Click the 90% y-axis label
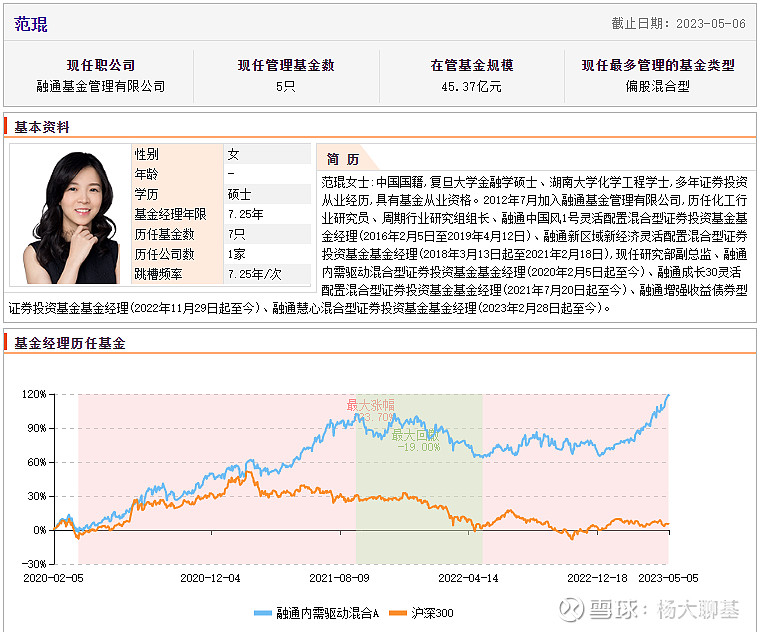This screenshot has height=632, width=761. coord(37,428)
